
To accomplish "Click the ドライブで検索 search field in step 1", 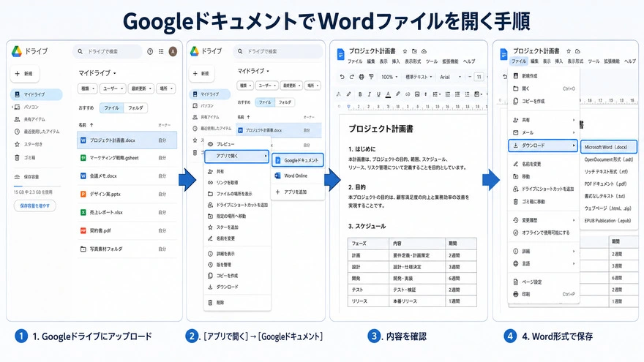I will 108,52.
